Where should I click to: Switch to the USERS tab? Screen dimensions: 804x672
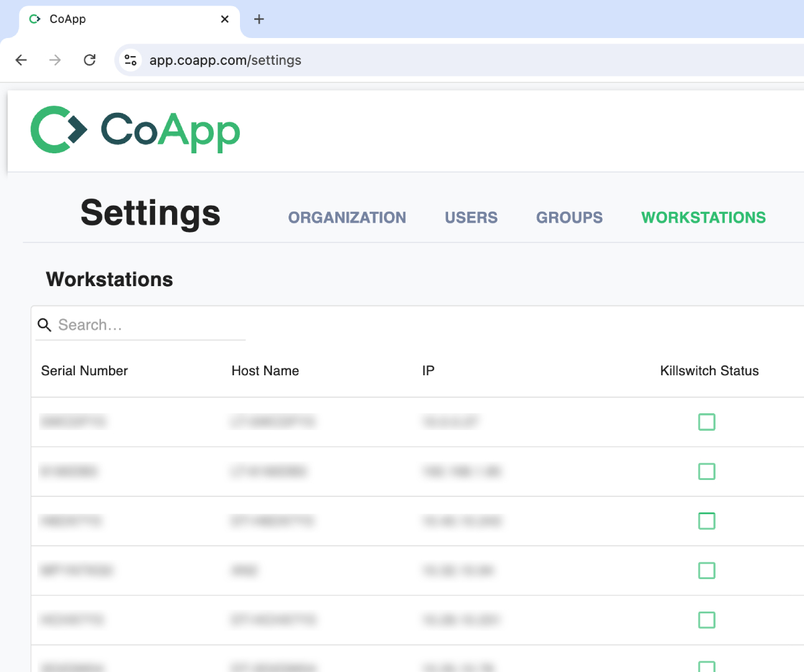point(471,218)
